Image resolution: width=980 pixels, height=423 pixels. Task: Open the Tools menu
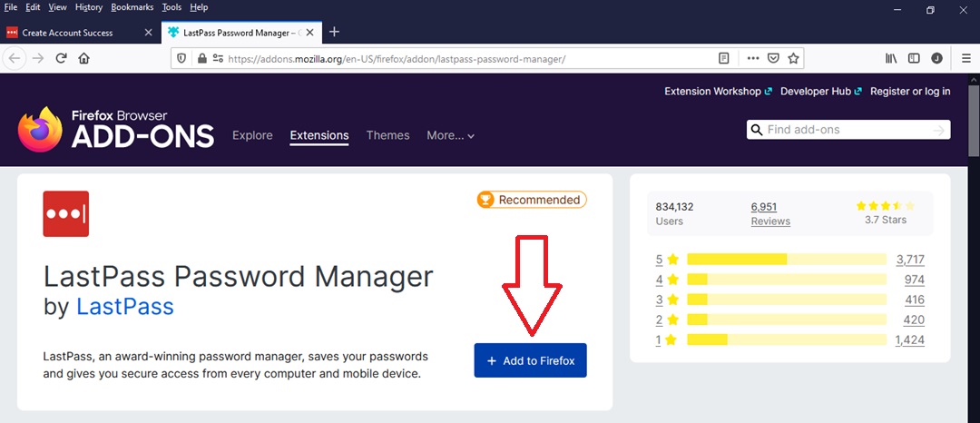pos(171,7)
